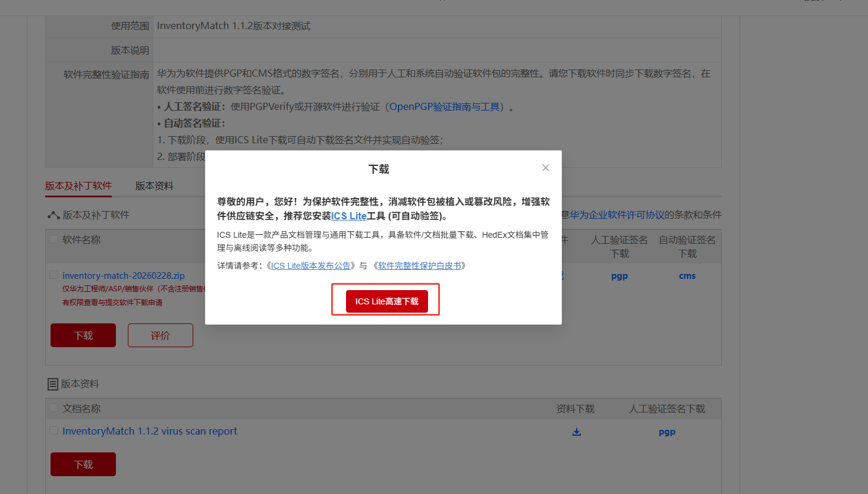
Task: Open the ICS Lite版本发布公告 link
Action: tap(310, 266)
